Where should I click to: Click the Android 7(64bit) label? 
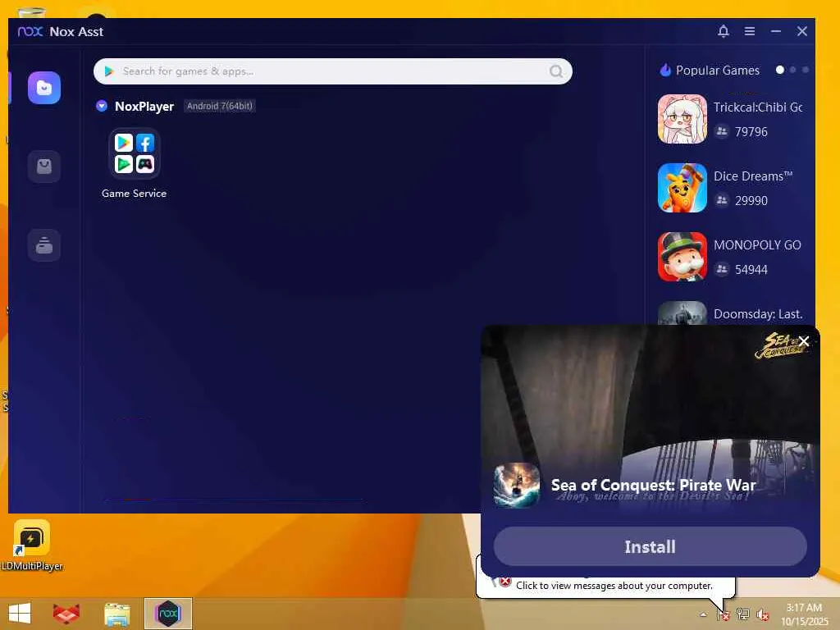220,106
